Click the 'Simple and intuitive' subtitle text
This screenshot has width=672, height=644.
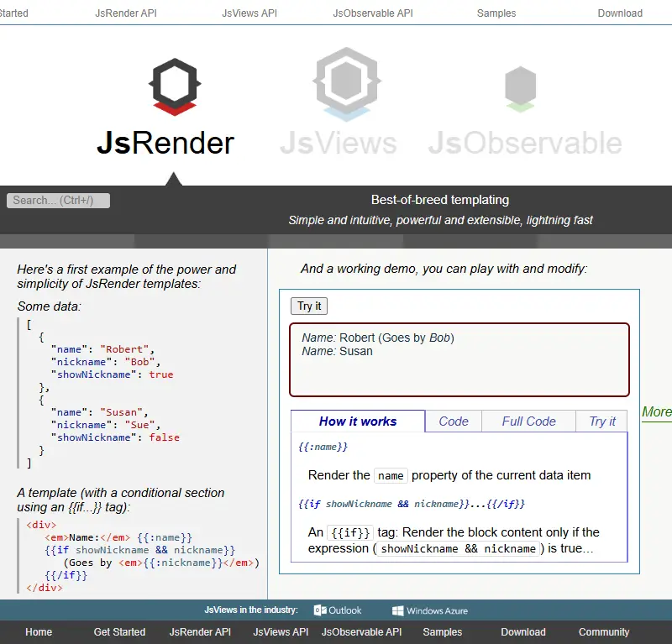[x=440, y=220]
